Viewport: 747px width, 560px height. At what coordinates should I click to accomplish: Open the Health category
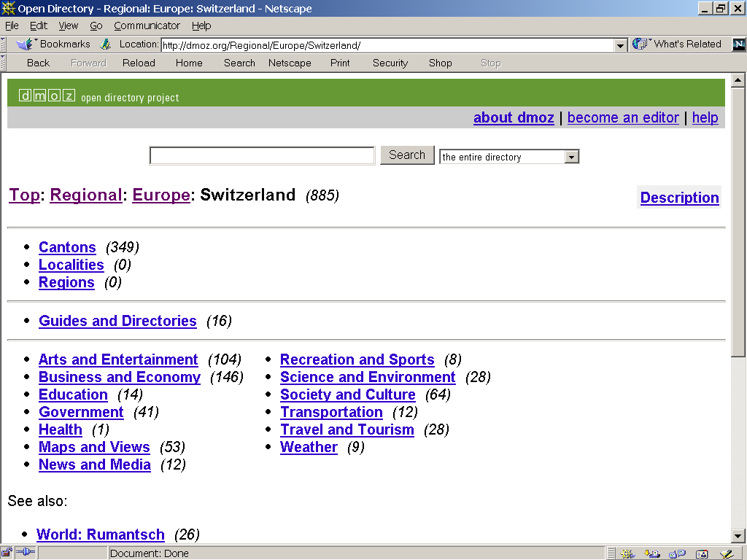61,429
